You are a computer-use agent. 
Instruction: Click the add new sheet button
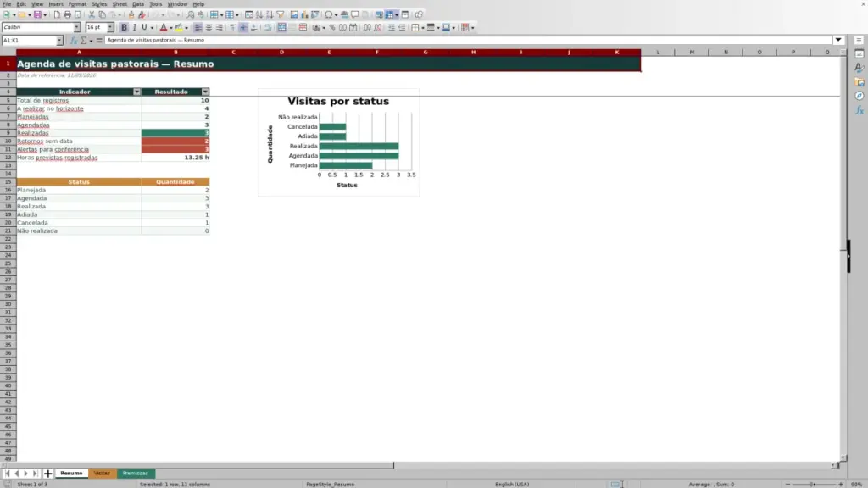pyautogui.click(x=47, y=474)
